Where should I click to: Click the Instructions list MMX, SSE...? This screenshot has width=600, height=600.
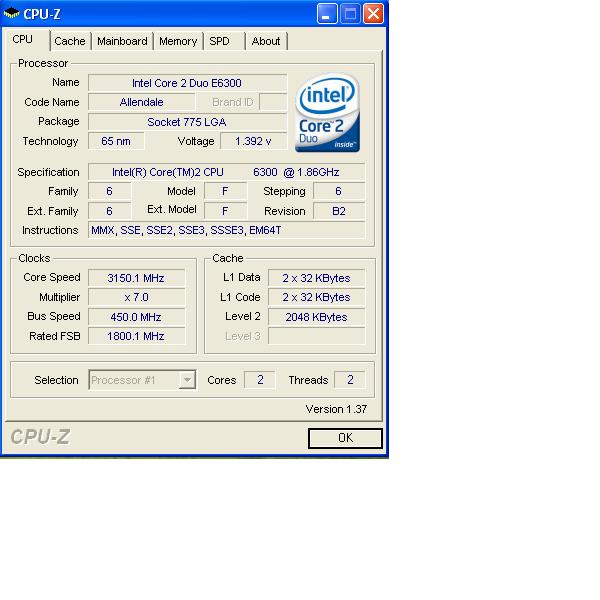click(226, 230)
